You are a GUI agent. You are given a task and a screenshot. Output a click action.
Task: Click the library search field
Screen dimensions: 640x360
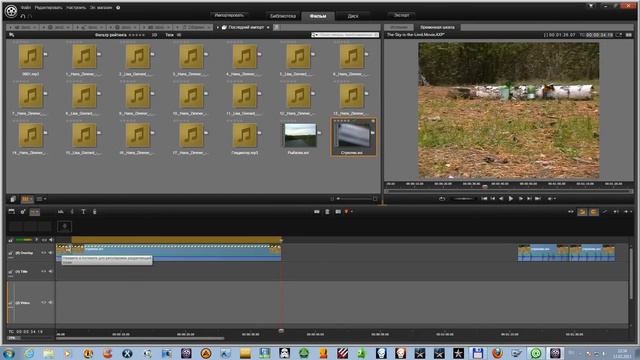tap(345, 35)
